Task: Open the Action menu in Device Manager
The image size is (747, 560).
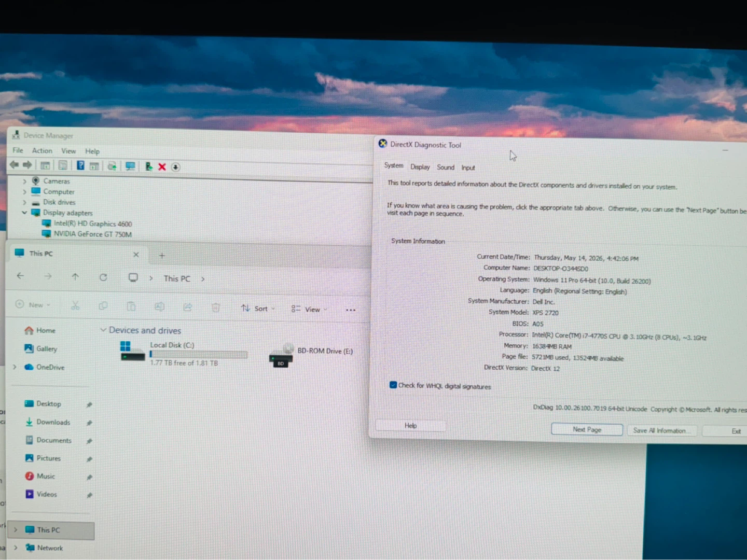Action: click(x=42, y=151)
